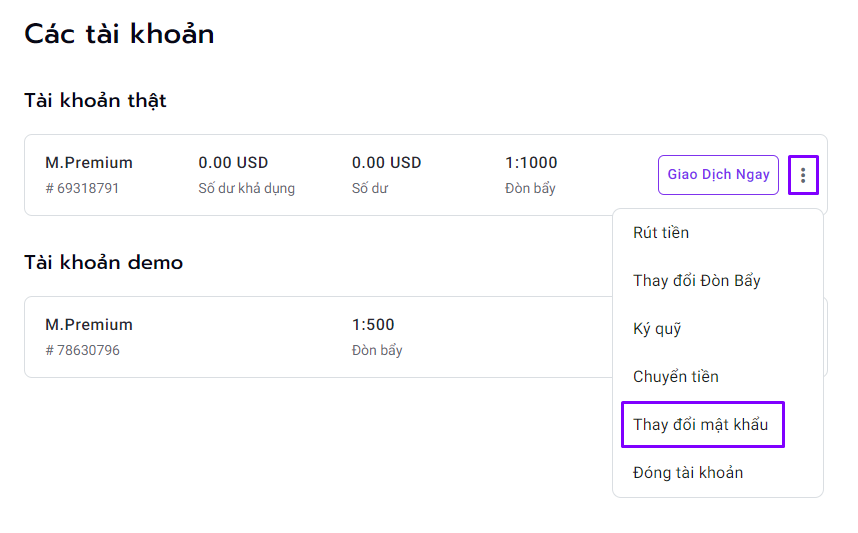Click the 1:1000 leverage value
Screen dimensions: 858x533
pos(531,163)
